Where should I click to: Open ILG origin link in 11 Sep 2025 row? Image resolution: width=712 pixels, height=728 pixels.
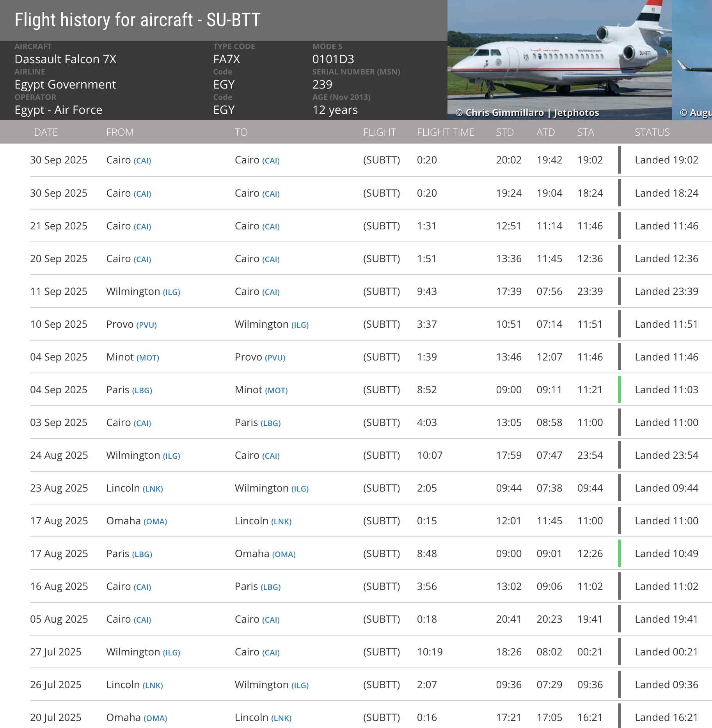tap(171, 292)
